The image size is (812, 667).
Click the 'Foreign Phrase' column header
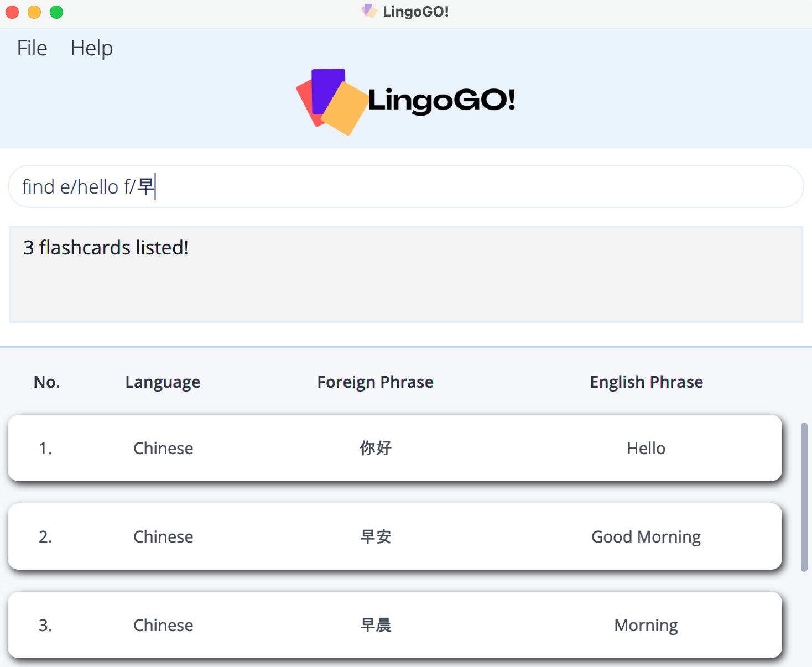375,382
